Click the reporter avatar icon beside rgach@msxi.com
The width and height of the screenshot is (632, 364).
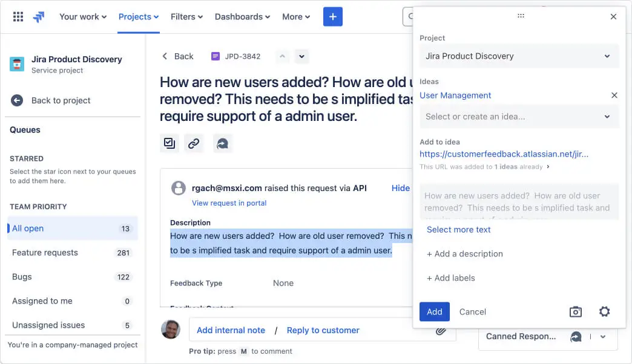(x=179, y=187)
